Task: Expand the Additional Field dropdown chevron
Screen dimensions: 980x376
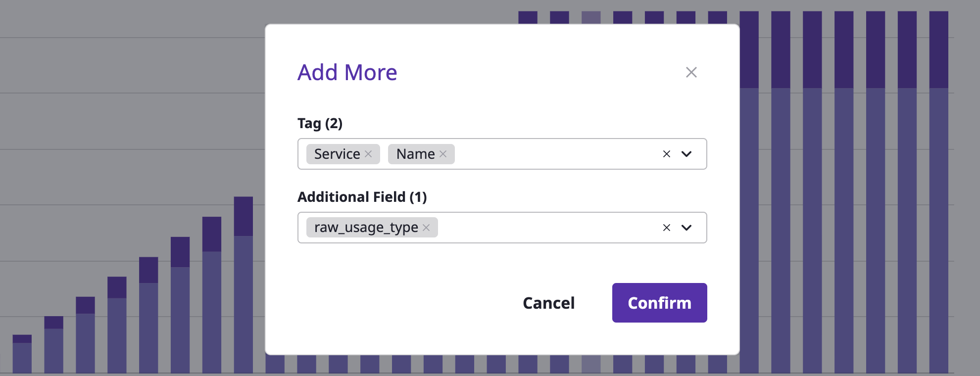Action: tap(686, 228)
